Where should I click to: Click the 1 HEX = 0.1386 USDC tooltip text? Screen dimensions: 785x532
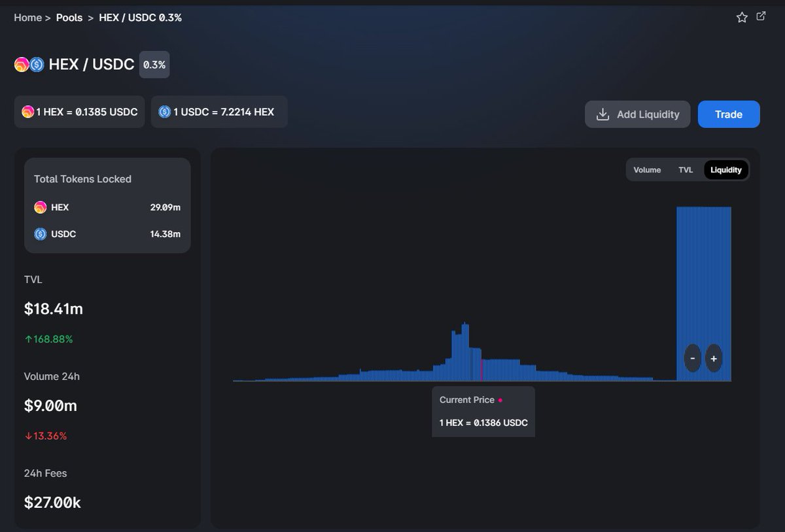coord(483,423)
